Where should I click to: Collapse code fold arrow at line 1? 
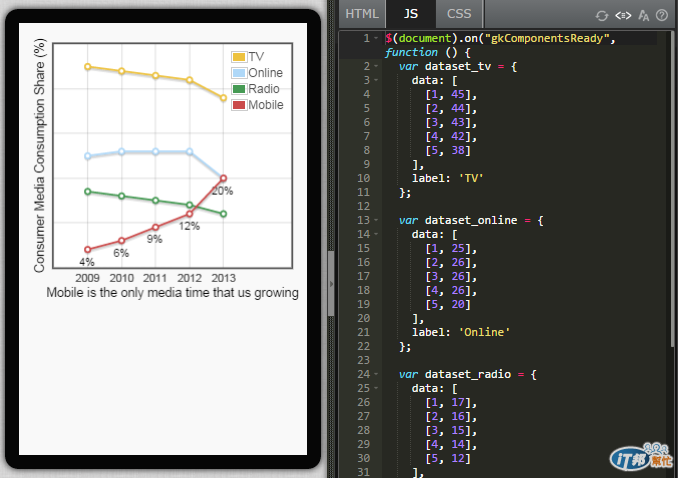(x=376, y=38)
